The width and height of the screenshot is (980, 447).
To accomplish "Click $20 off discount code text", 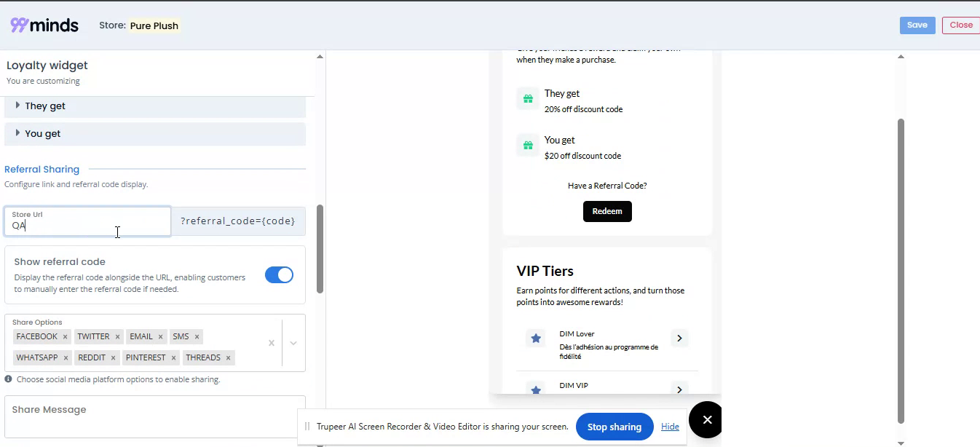I will (x=582, y=156).
